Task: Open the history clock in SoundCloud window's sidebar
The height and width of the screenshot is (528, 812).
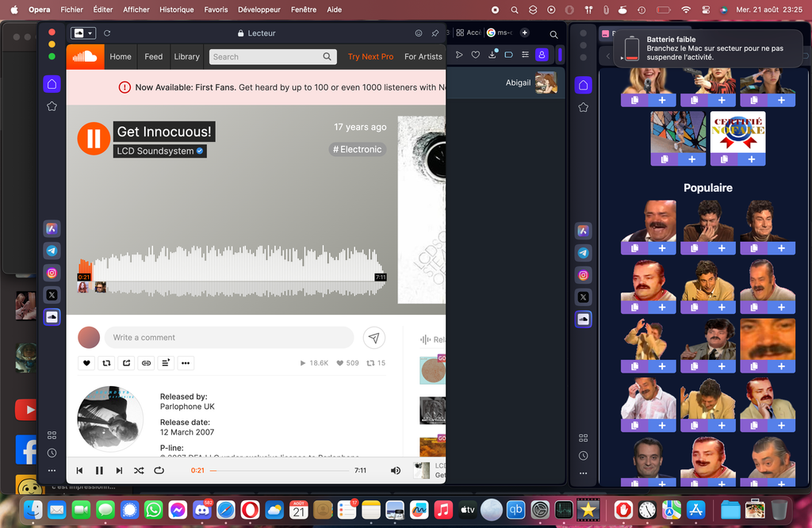Action: point(52,453)
